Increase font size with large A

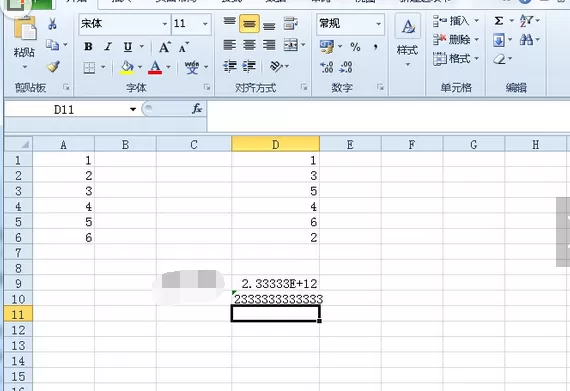coord(165,47)
